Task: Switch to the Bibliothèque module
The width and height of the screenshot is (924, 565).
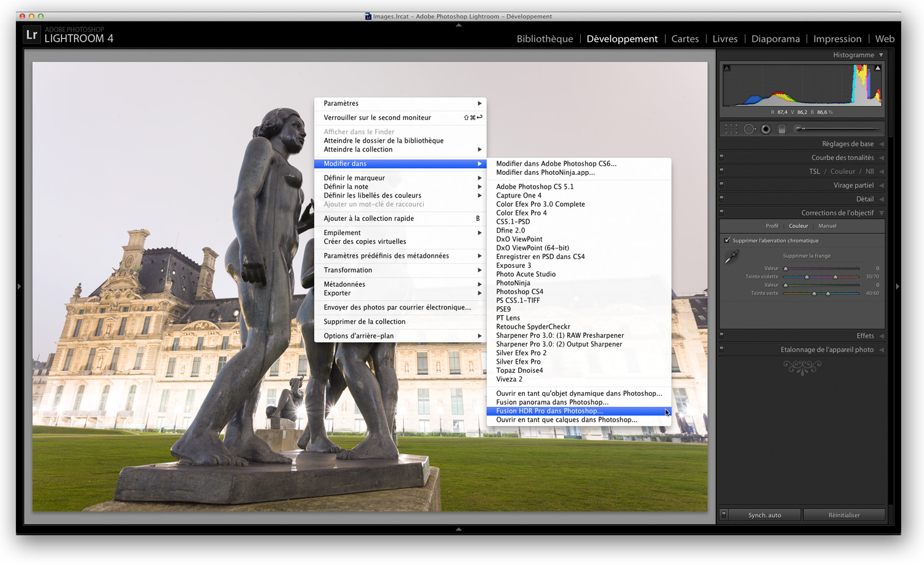Action: pos(545,39)
